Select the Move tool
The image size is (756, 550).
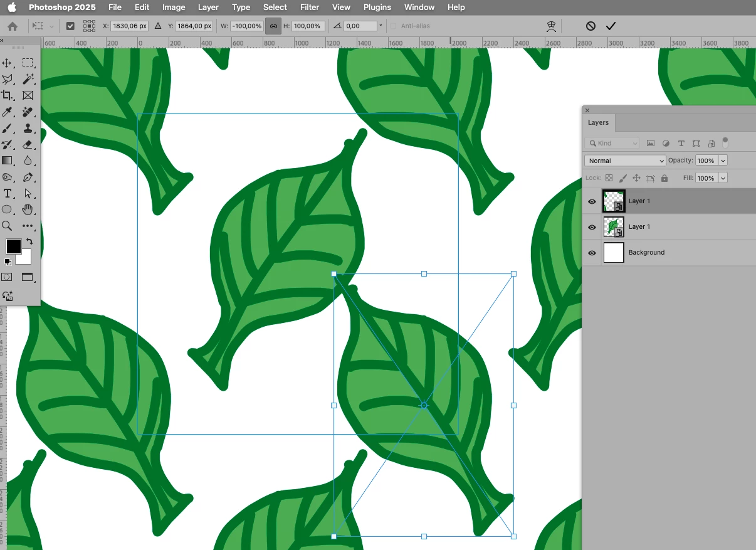coord(8,63)
